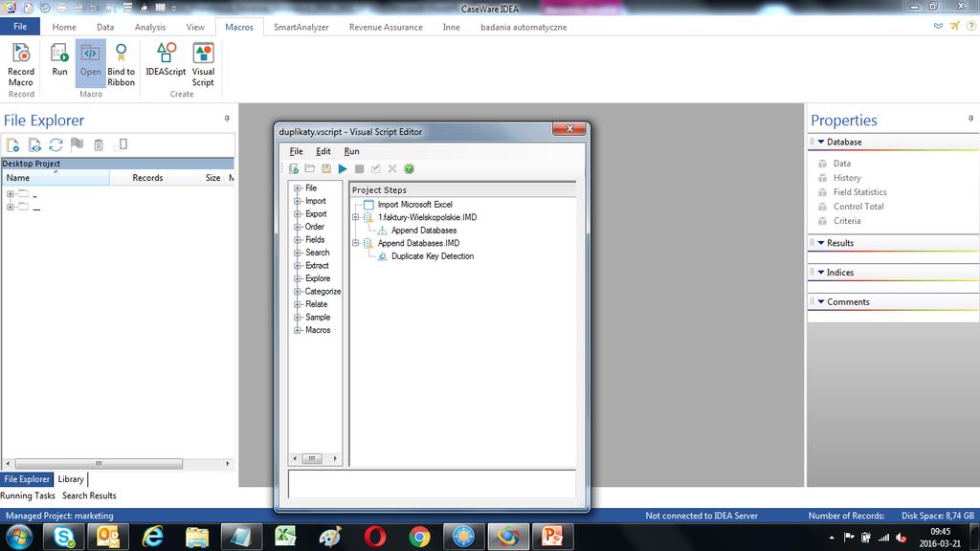Collapse the Append Databases.IMD step node

356,243
